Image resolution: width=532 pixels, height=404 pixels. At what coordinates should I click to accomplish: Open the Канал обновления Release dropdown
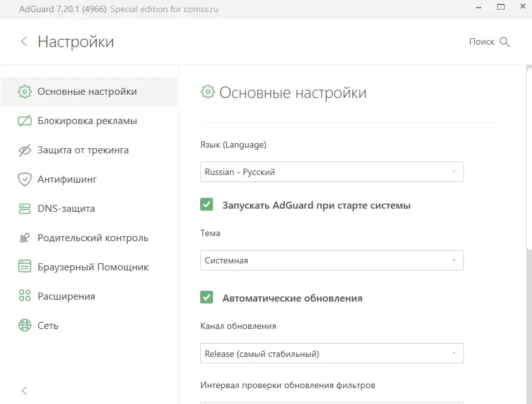331,353
